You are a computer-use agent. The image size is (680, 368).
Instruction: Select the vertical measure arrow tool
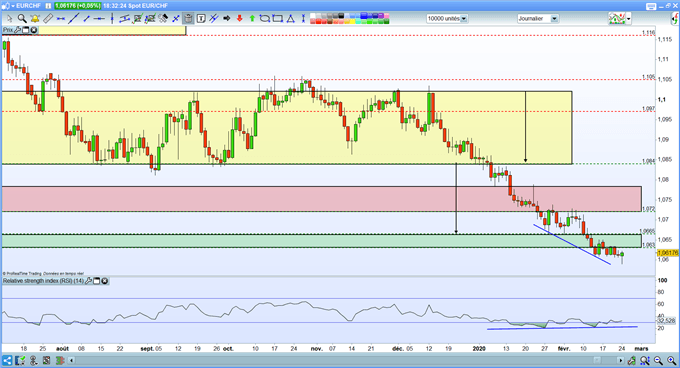[x=303, y=19]
